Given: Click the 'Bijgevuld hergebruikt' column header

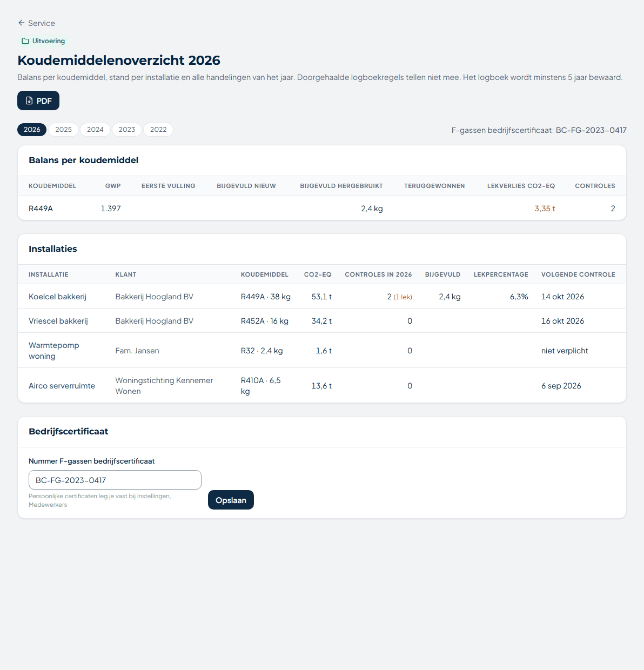Looking at the screenshot, I should click(341, 186).
